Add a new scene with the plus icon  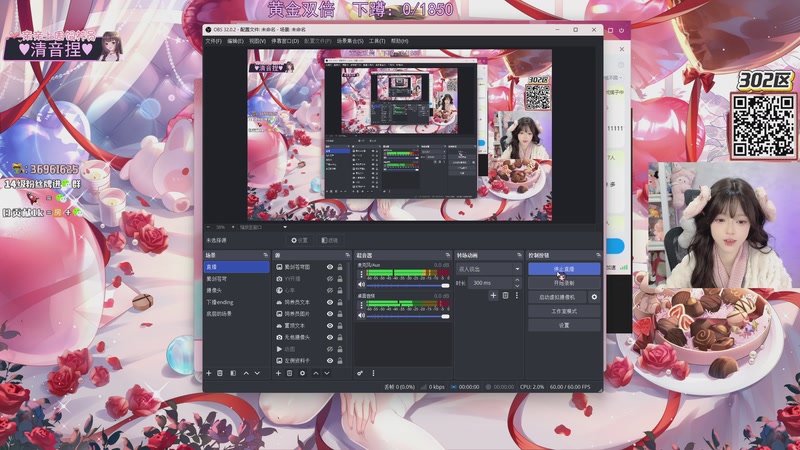[x=209, y=373]
